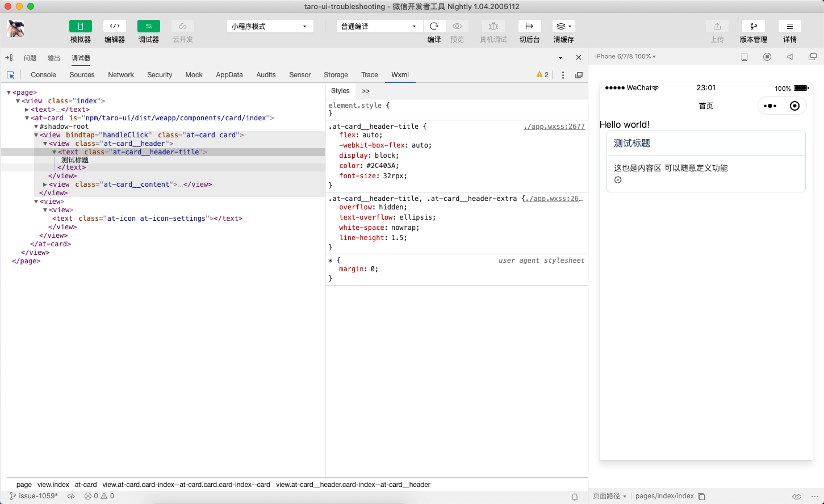Click the 编译 compile refresh icon
Image resolution: width=824 pixels, height=504 pixels.
tap(434, 26)
